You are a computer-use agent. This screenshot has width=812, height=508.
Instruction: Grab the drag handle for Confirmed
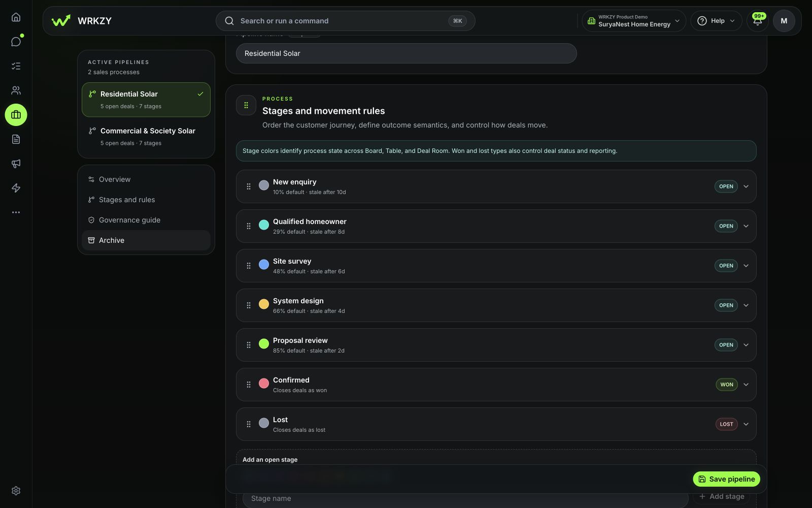249,385
